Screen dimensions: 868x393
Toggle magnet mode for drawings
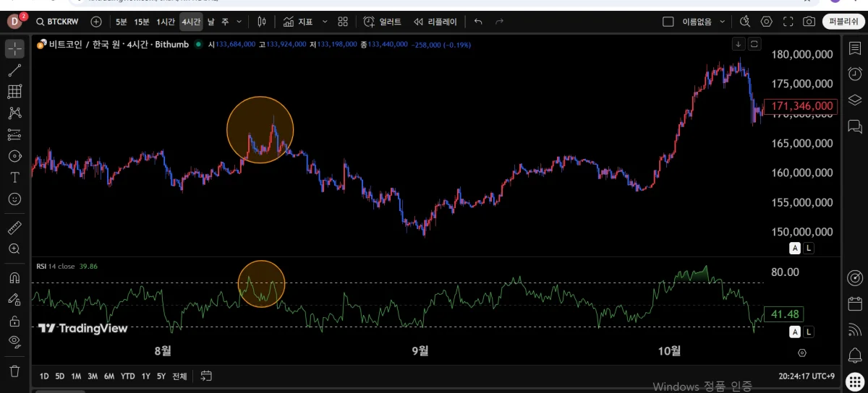(14, 277)
